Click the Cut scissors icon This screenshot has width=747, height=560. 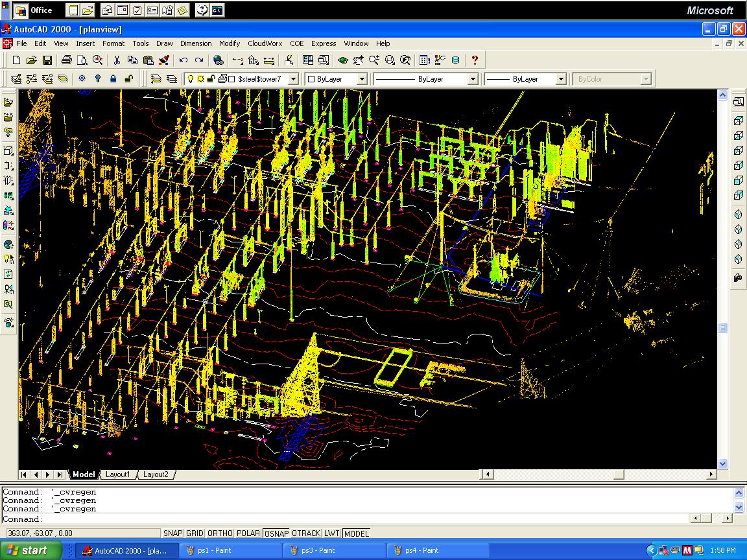pos(117,60)
